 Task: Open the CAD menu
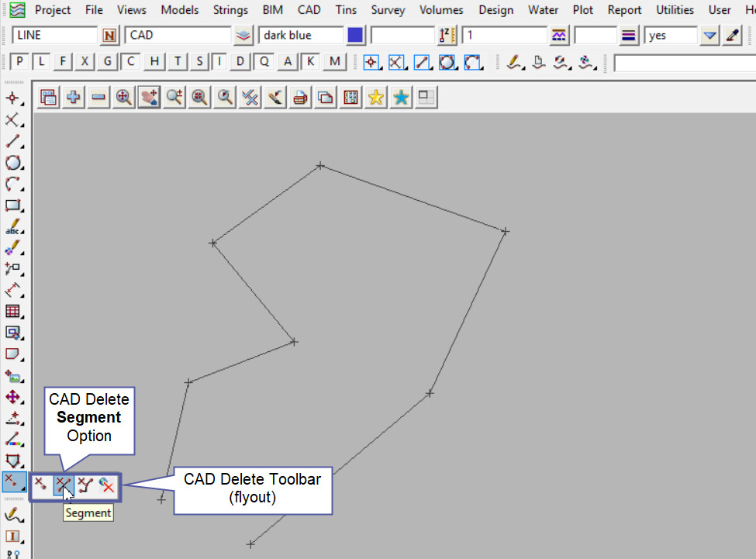coord(309,9)
